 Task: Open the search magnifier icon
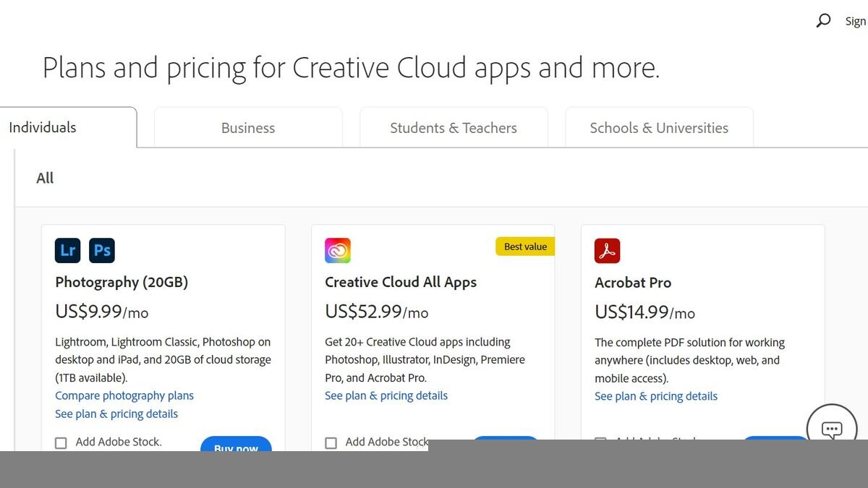(823, 21)
